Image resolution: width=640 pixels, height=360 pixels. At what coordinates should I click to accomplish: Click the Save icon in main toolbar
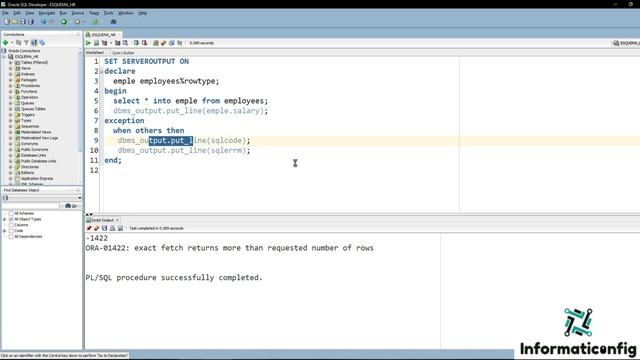(23, 22)
